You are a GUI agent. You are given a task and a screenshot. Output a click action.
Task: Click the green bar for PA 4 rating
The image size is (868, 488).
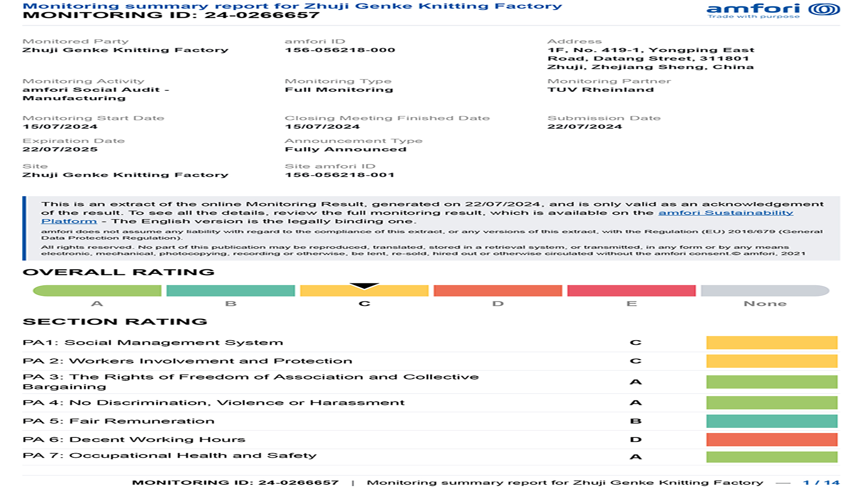click(x=772, y=403)
